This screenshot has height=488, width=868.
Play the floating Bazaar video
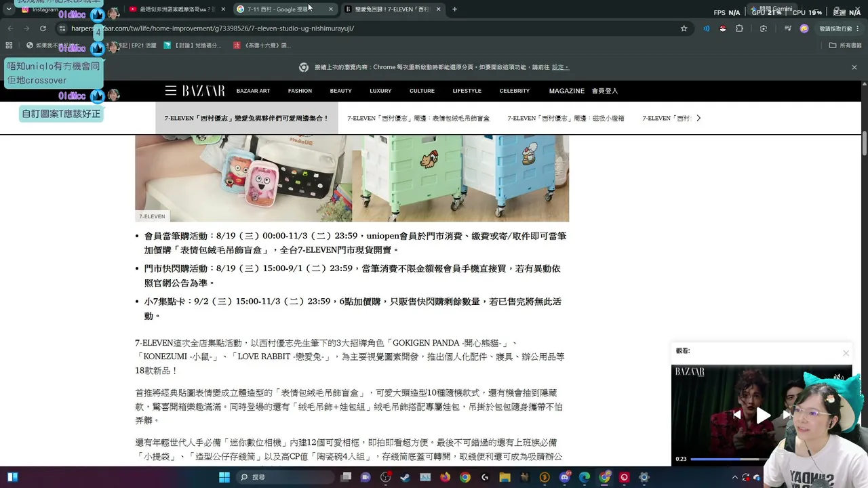coord(763,415)
